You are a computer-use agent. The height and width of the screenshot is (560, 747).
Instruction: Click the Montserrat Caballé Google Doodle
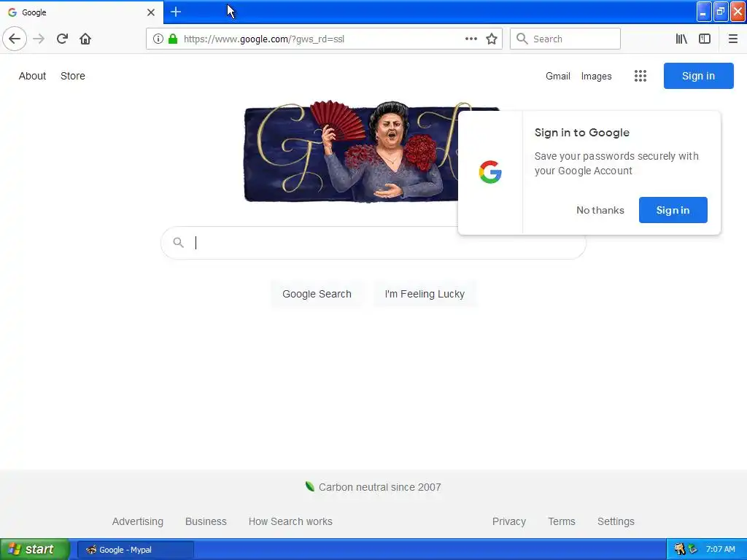click(x=351, y=152)
